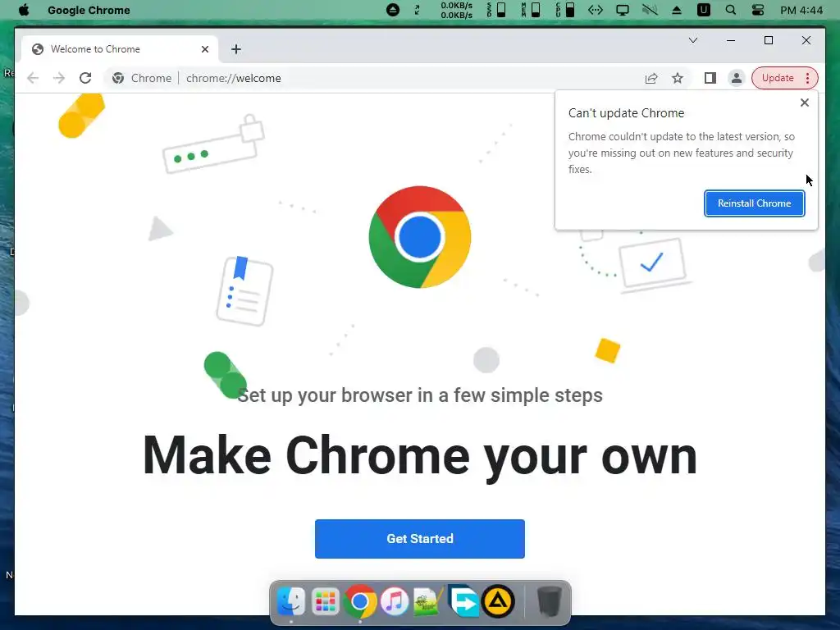840x630 pixels.
Task: Click the code brackets icon in menu bar
Action: pyautogui.click(x=596, y=10)
